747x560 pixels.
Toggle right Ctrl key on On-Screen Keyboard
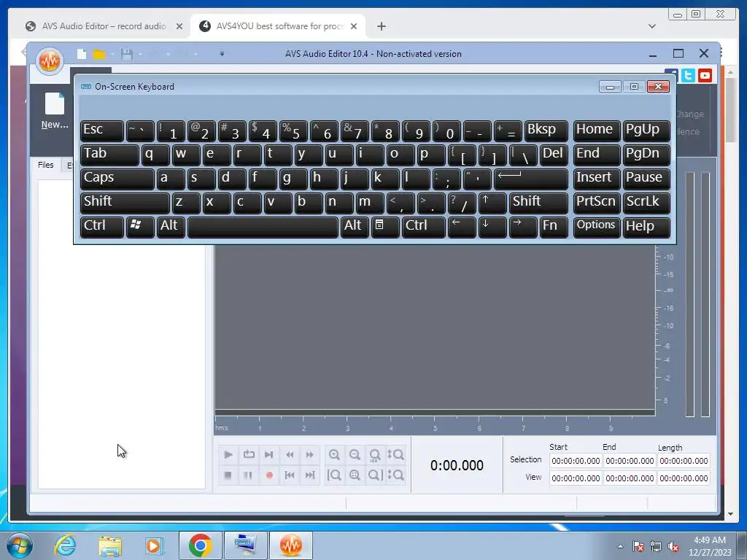424,227
